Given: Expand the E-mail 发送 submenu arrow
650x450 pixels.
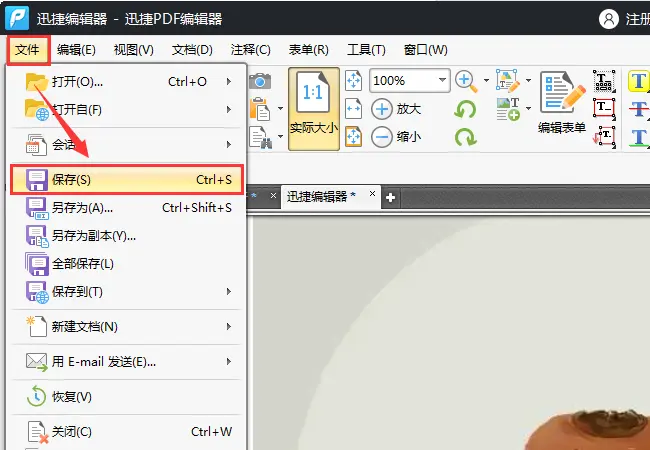Looking at the screenshot, I should (x=229, y=362).
